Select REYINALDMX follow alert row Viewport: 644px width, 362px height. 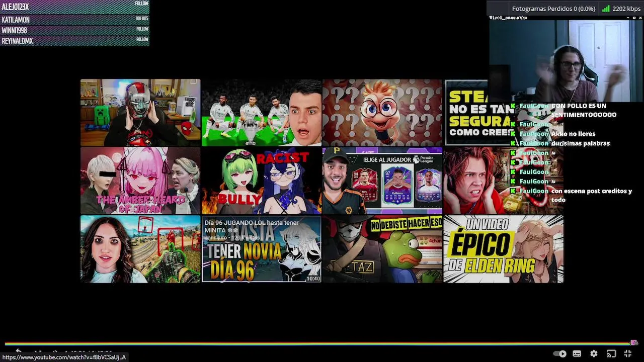pyautogui.click(x=74, y=41)
